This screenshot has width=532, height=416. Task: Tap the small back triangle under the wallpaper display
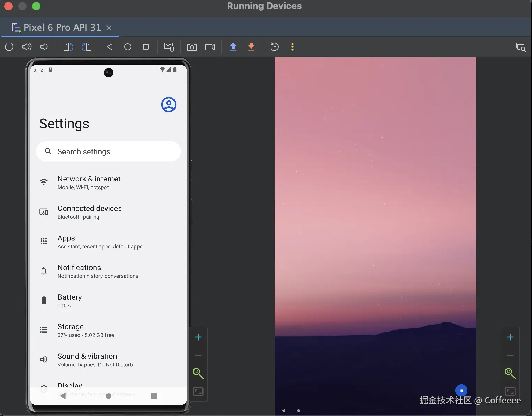pyautogui.click(x=283, y=411)
